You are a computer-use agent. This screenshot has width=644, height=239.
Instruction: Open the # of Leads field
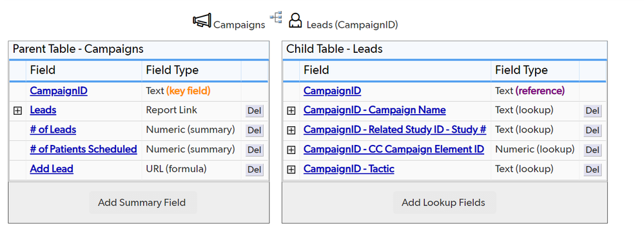point(53,129)
